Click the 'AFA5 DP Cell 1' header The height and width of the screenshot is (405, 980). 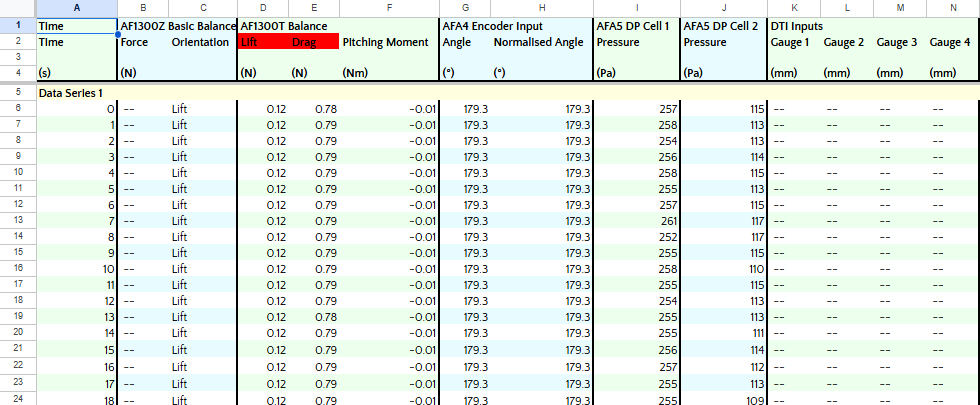click(x=637, y=26)
